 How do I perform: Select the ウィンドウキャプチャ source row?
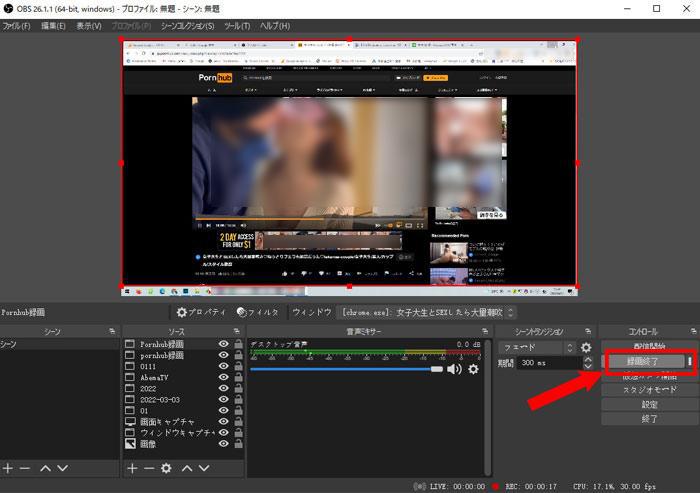tap(183, 432)
